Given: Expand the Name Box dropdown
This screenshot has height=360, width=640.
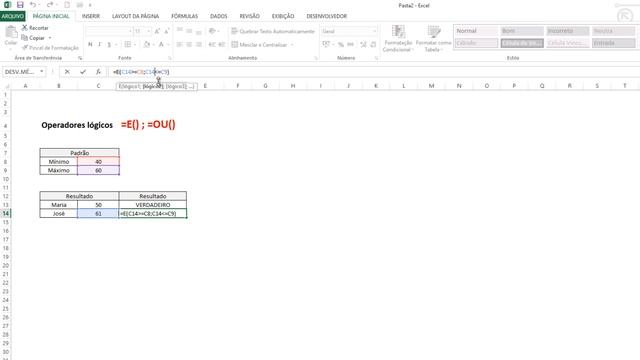Looking at the screenshot, I should (41, 72).
